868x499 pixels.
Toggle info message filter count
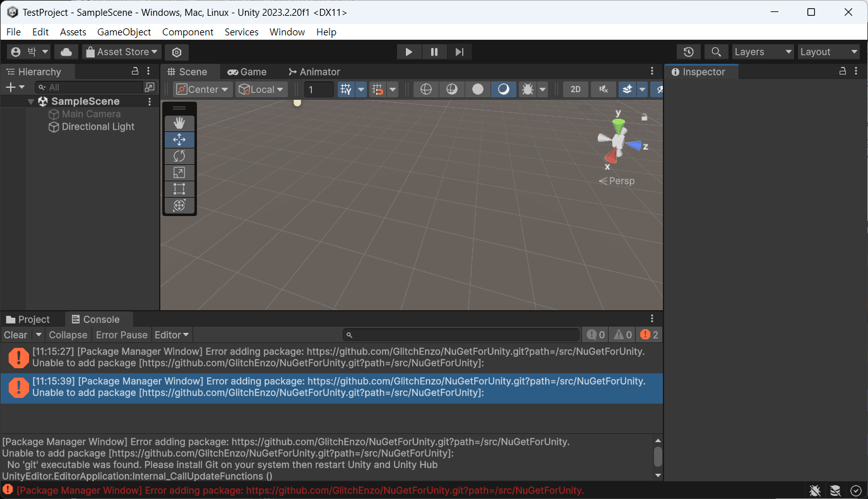click(595, 335)
